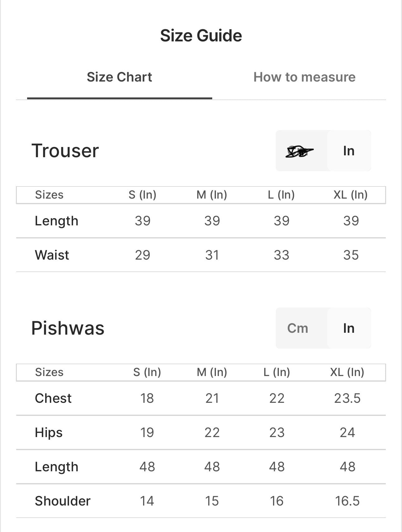
Task: Select Trouser Waist value 29 for size S
Action: pos(142,255)
